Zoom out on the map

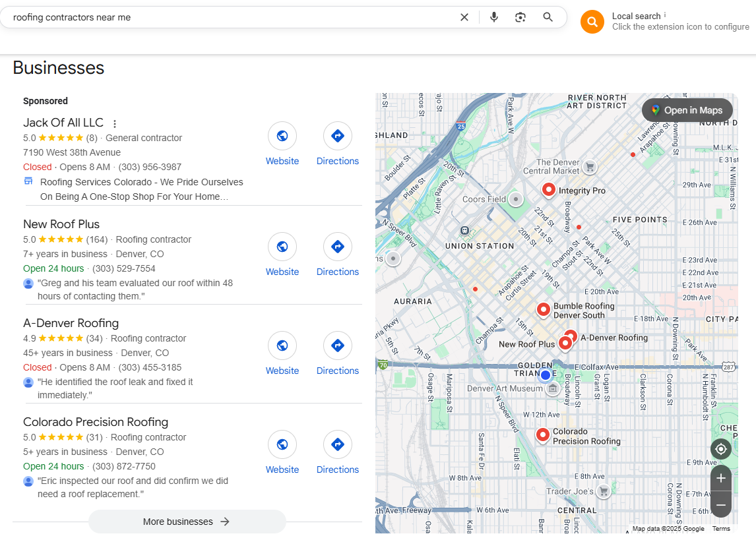[721, 504]
